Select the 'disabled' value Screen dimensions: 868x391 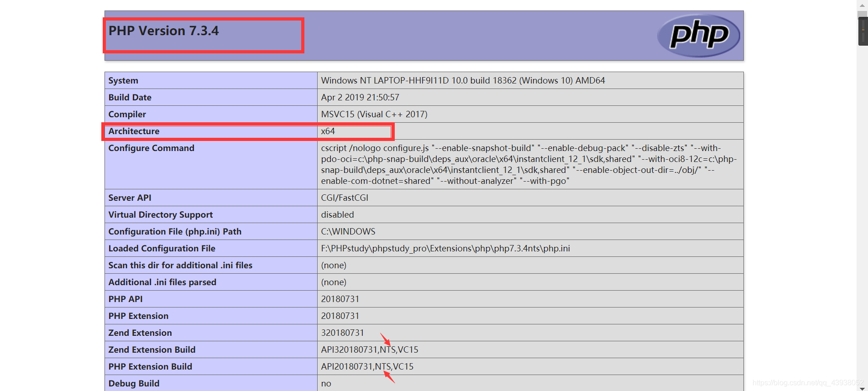pos(337,214)
